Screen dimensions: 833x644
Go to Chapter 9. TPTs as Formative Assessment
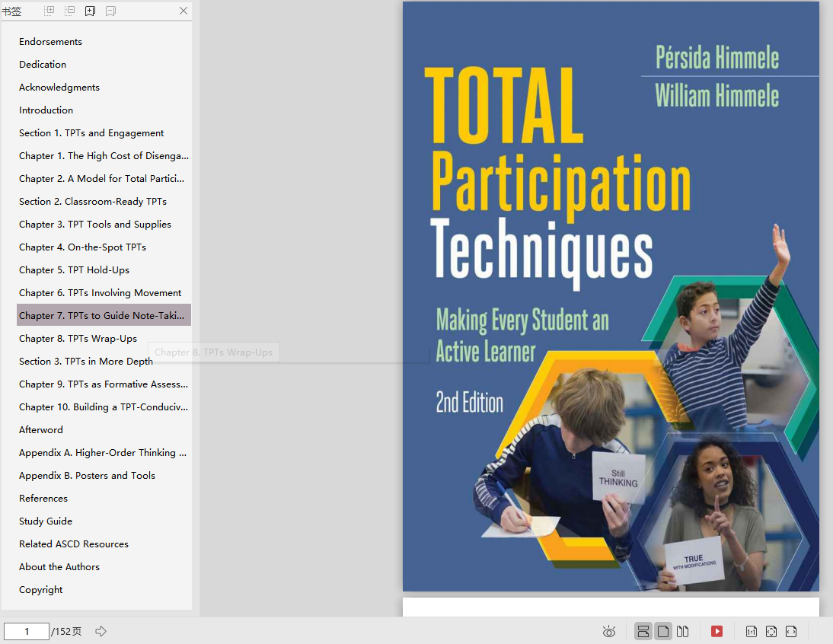click(x=104, y=384)
